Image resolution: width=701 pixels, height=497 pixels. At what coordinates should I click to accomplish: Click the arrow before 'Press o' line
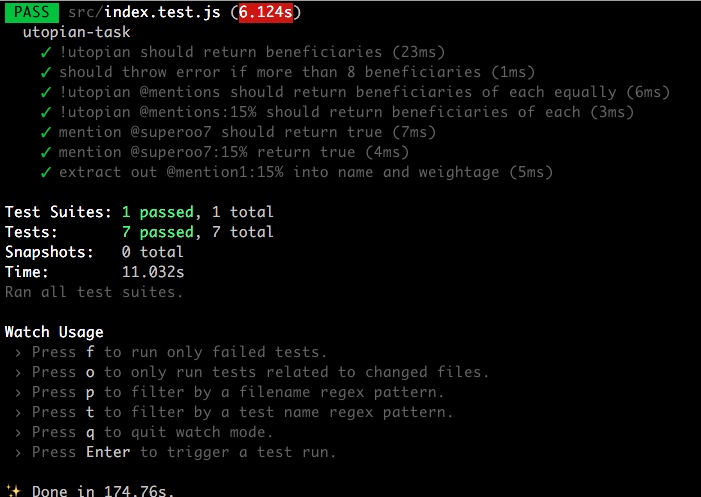tap(18, 373)
